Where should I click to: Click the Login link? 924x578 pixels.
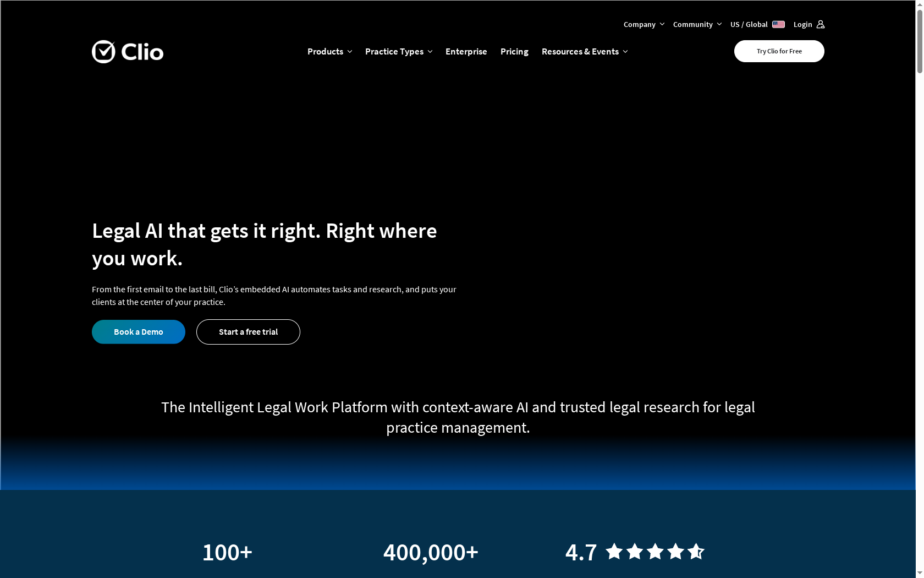(802, 24)
